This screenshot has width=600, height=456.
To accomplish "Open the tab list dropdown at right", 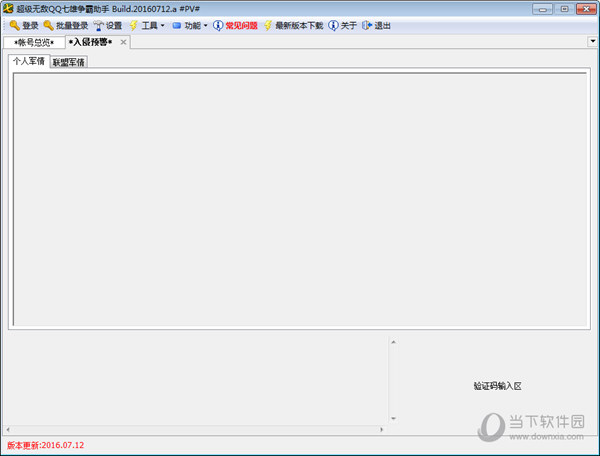I will [x=593, y=41].
